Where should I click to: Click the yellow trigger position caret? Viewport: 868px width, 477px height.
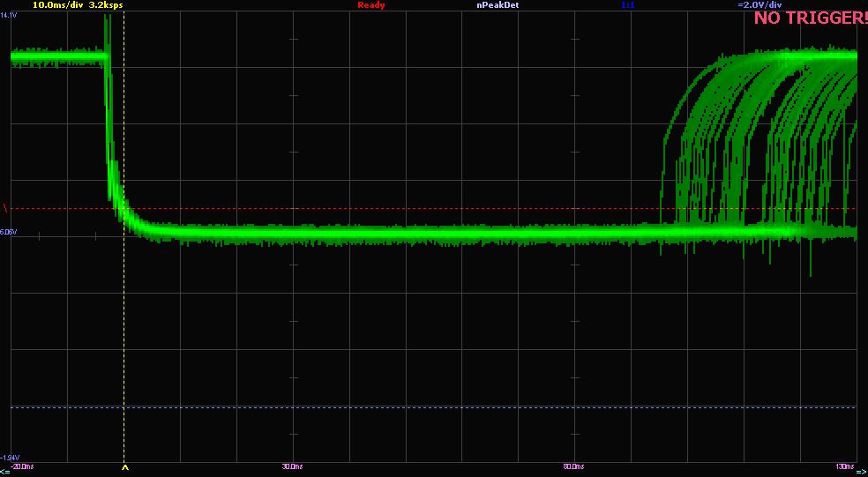point(124,468)
